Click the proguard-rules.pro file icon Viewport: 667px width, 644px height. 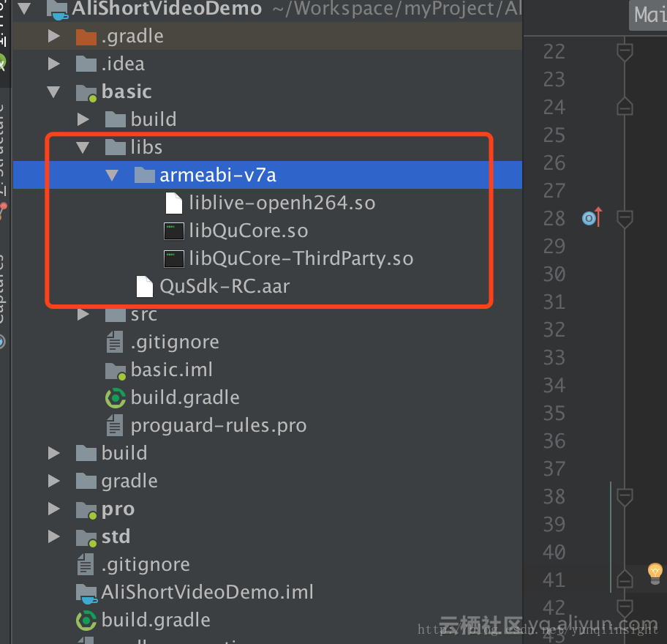click(115, 426)
